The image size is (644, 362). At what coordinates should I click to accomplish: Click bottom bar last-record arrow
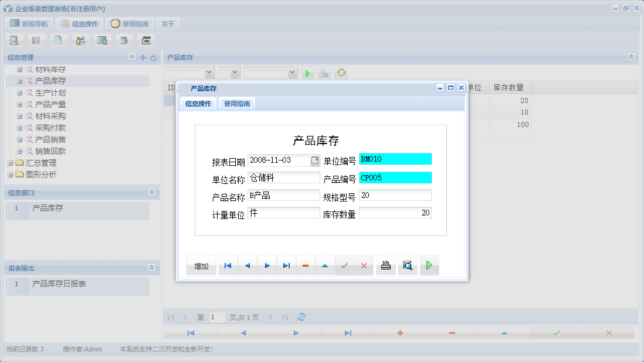click(x=348, y=333)
